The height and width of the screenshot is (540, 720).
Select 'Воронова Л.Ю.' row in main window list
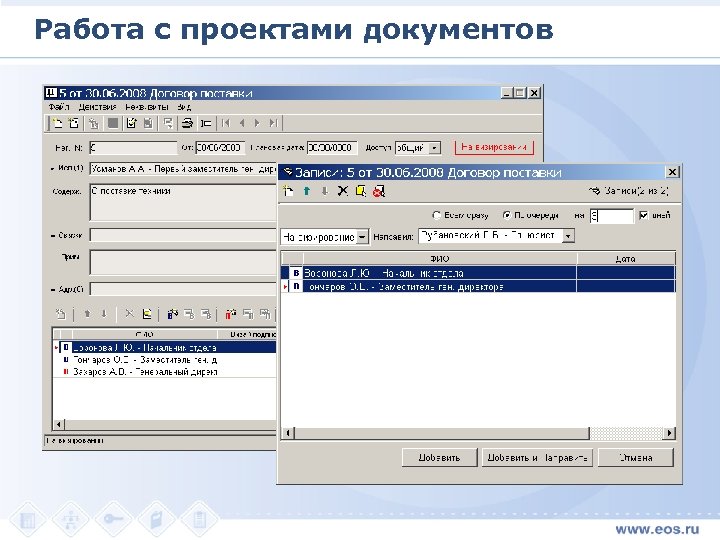click(165, 348)
